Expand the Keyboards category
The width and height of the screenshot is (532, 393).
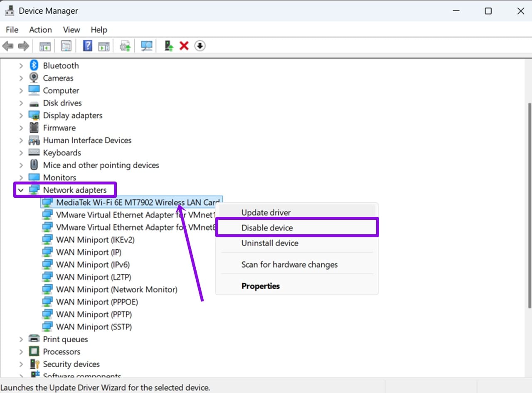[21, 152]
